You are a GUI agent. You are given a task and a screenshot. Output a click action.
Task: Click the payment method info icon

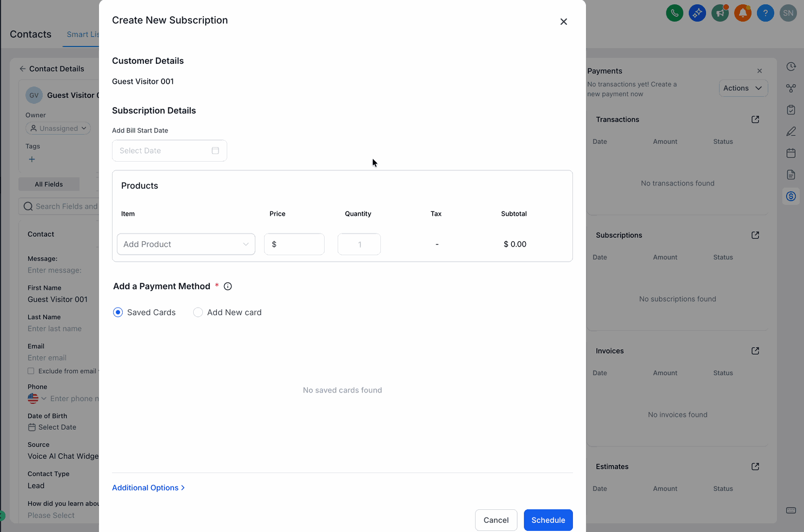pyautogui.click(x=228, y=287)
